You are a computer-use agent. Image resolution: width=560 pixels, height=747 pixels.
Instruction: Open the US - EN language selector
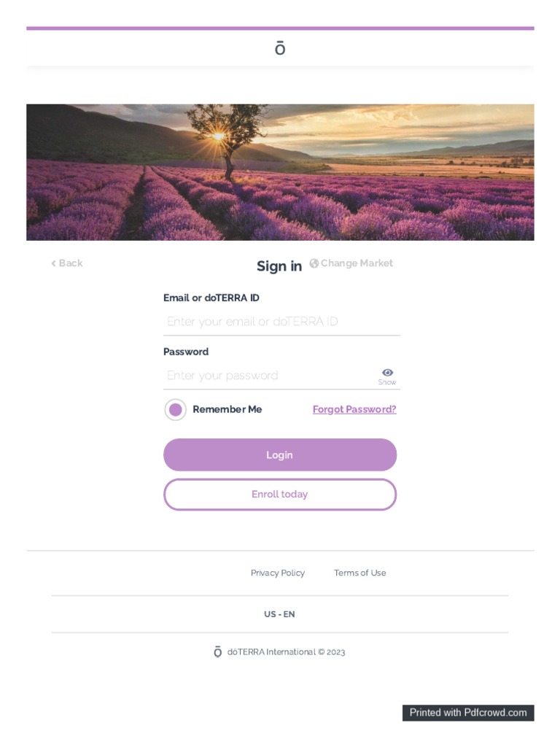tap(279, 614)
